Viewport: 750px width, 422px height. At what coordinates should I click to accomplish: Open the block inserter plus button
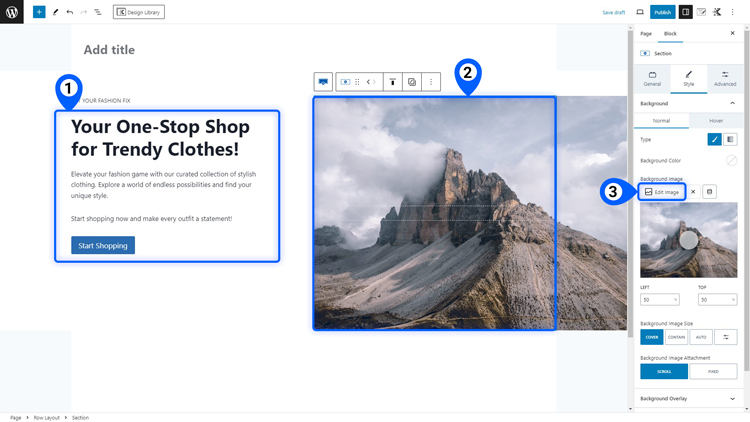[39, 12]
